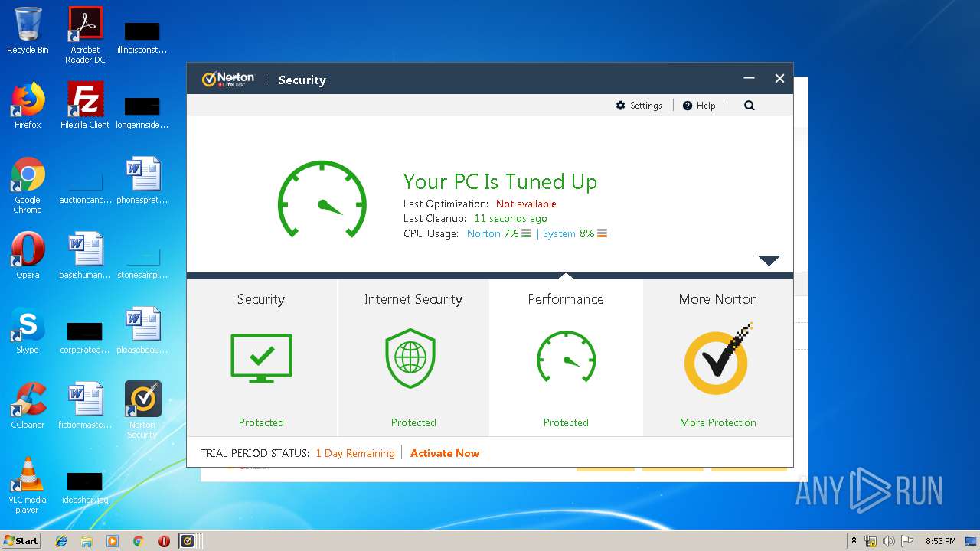Select the basishuman Word document icon
The width and height of the screenshot is (980, 551).
point(85,256)
